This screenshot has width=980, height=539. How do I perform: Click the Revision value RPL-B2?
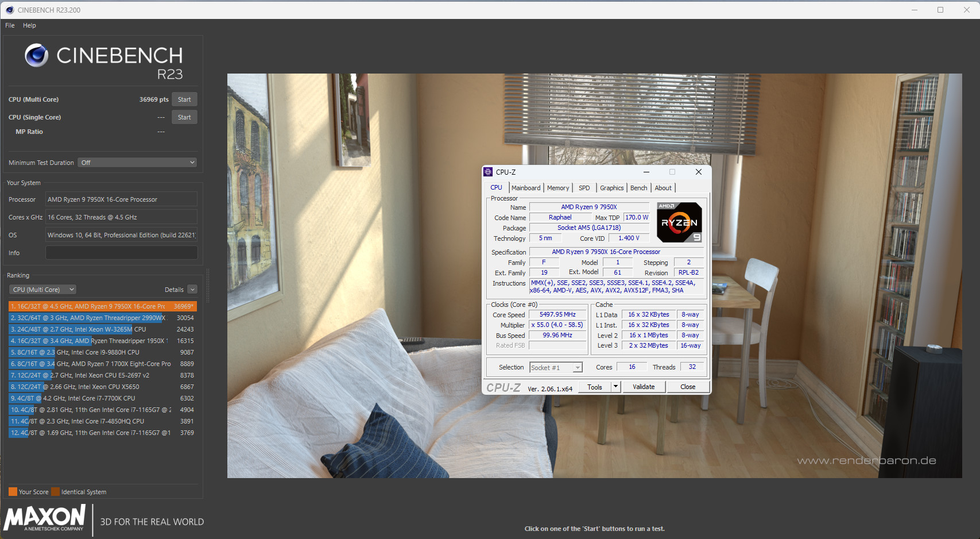688,272
